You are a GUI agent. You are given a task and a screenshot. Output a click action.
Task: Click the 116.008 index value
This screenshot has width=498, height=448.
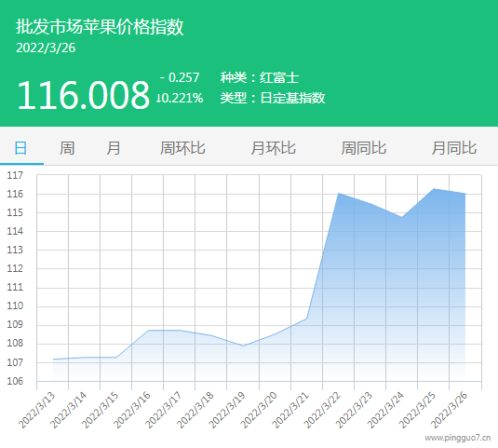click(83, 95)
